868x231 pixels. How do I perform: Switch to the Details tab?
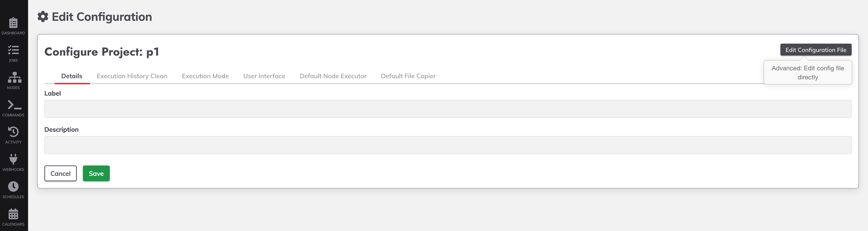pos(72,76)
